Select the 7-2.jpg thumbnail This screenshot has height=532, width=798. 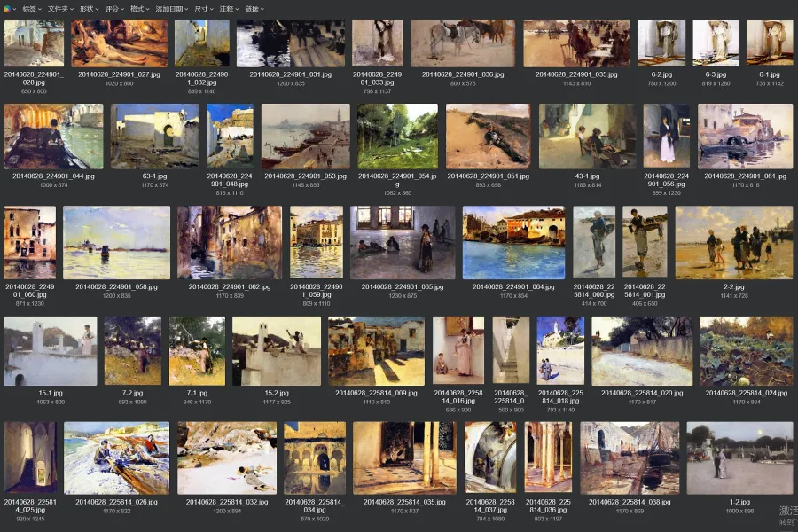pos(132,350)
